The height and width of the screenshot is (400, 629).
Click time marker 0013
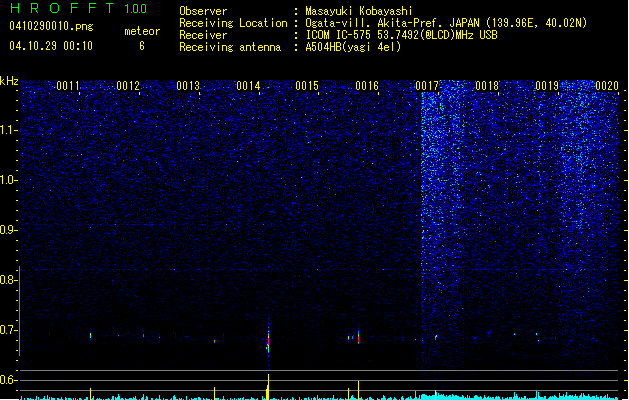[188, 86]
